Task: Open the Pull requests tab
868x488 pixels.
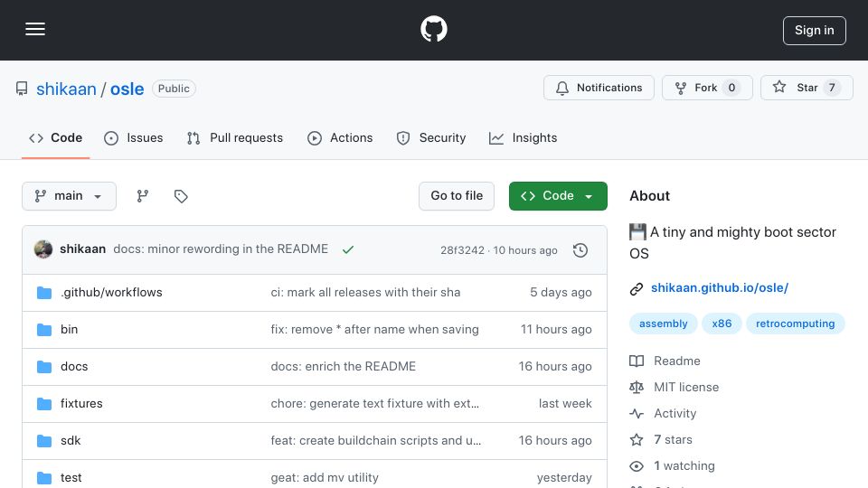Action: 235,137
